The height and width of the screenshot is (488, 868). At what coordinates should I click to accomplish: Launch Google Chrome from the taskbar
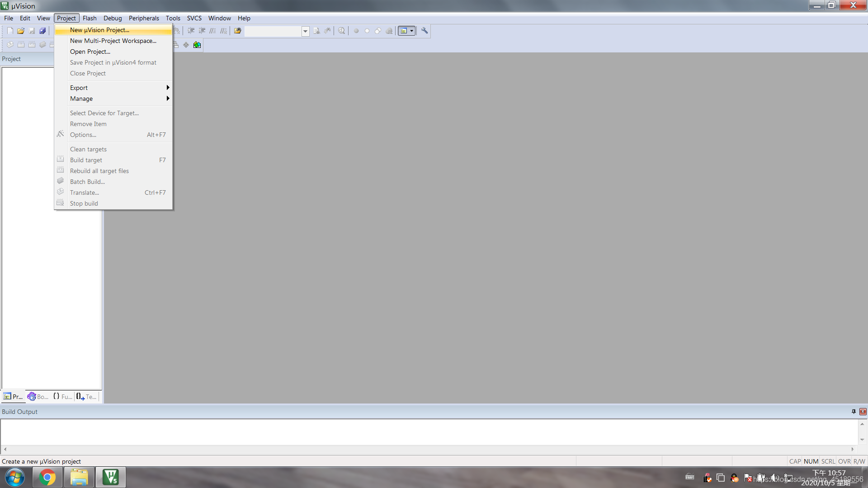pyautogui.click(x=47, y=478)
